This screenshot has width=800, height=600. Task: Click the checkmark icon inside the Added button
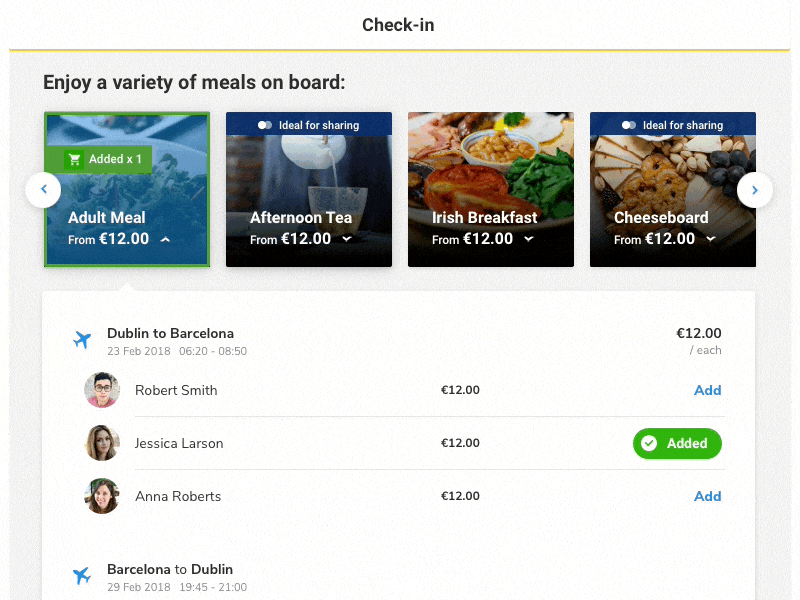coord(651,443)
